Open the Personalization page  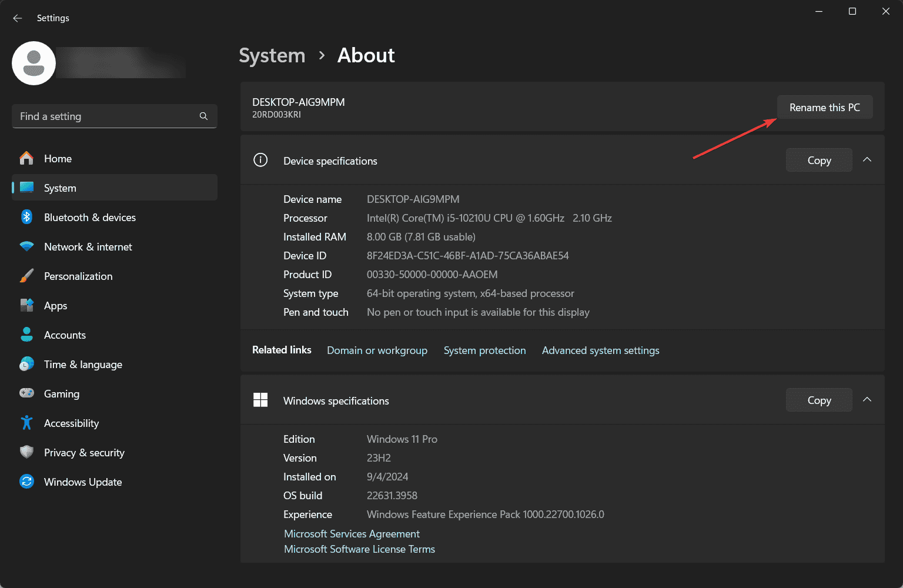tap(115, 276)
